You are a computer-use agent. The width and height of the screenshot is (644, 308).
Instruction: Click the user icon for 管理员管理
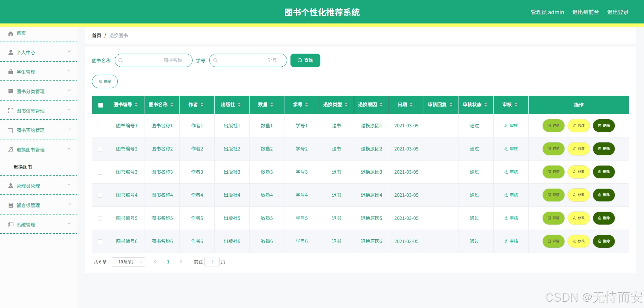point(11,186)
